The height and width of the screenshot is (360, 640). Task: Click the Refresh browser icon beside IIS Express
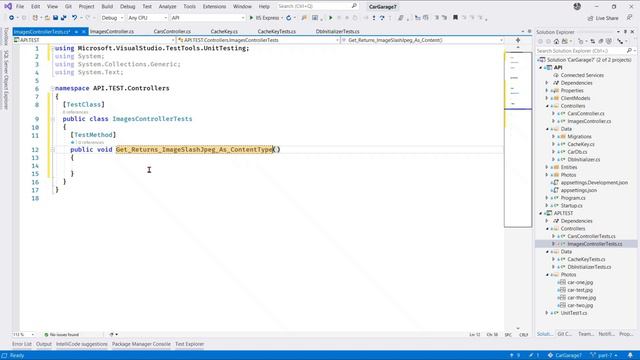pyautogui.click(x=289, y=18)
